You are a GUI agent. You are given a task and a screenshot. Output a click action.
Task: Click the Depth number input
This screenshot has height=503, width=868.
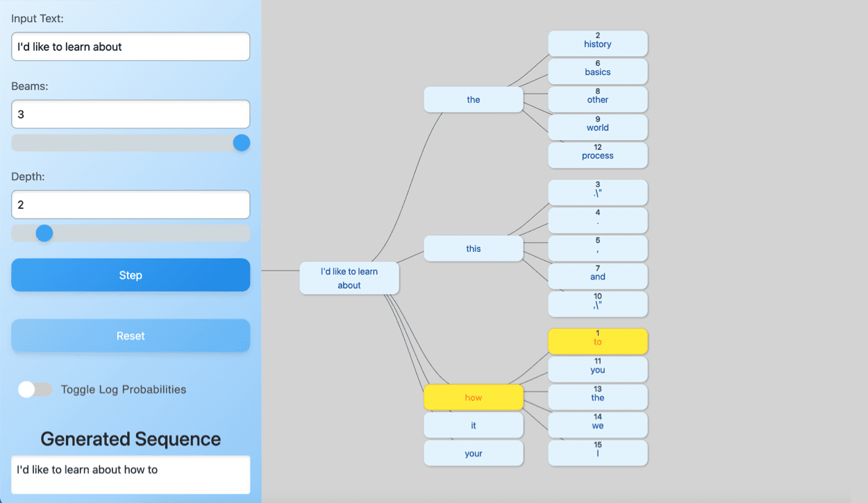click(130, 205)
